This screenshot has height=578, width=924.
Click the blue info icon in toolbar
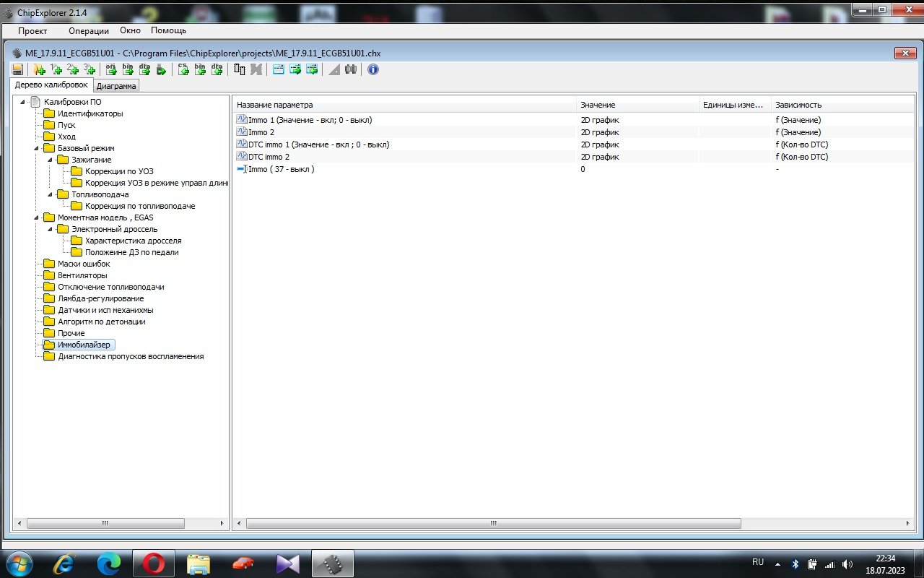click(372, 69)
